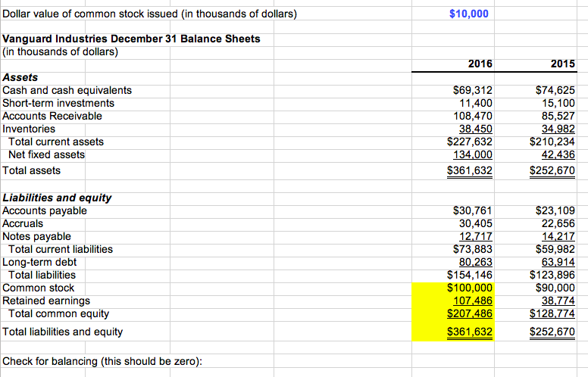This screenshot has height=377, width=588.
Task: Click net fixed assets value 42,436
Action: pos(558,154)
